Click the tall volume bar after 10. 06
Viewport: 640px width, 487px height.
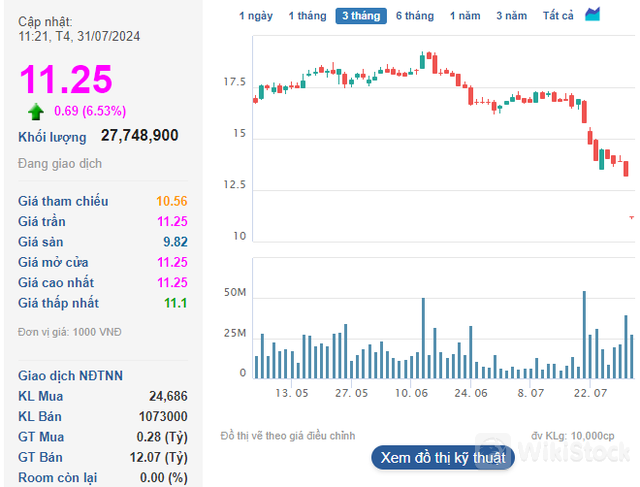[423, 338]
